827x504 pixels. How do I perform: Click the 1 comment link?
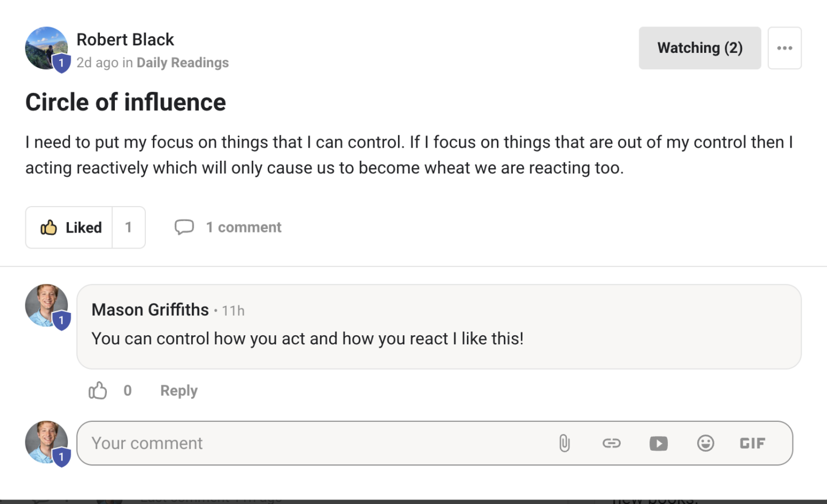point(244,227)
